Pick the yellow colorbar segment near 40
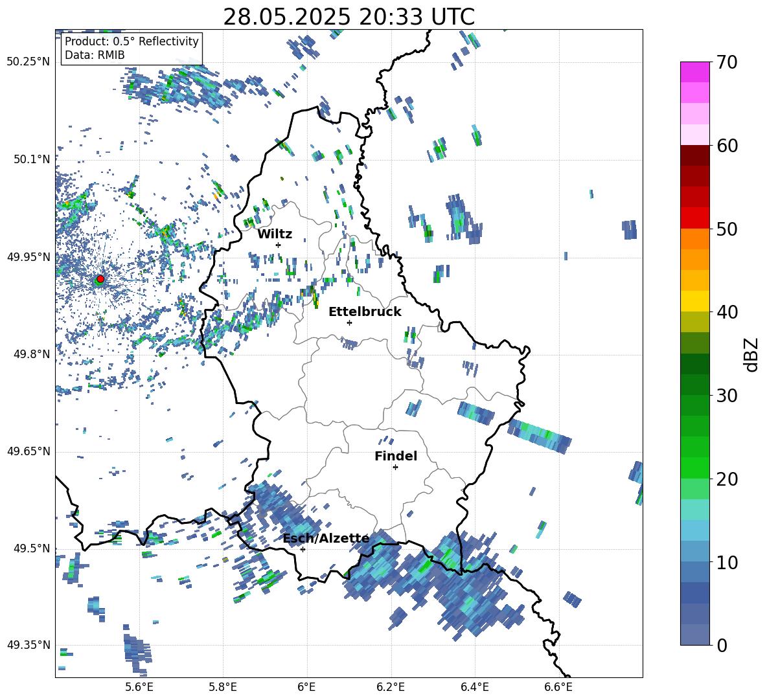 (x=694, y=301)
